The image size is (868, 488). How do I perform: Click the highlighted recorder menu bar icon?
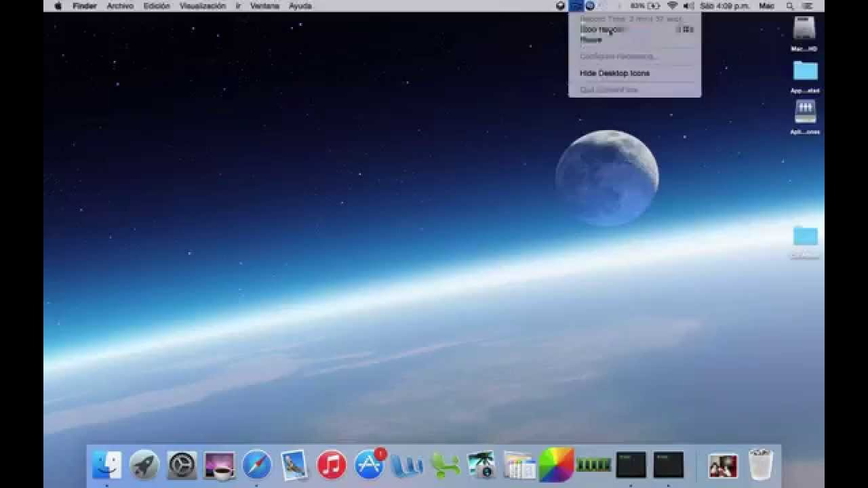click(576, 5)
